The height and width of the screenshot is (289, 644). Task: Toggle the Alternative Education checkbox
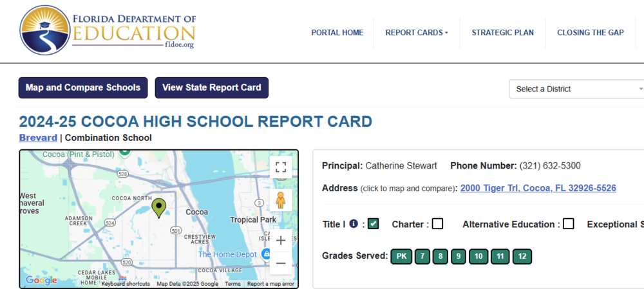click(x=569, y=224)
